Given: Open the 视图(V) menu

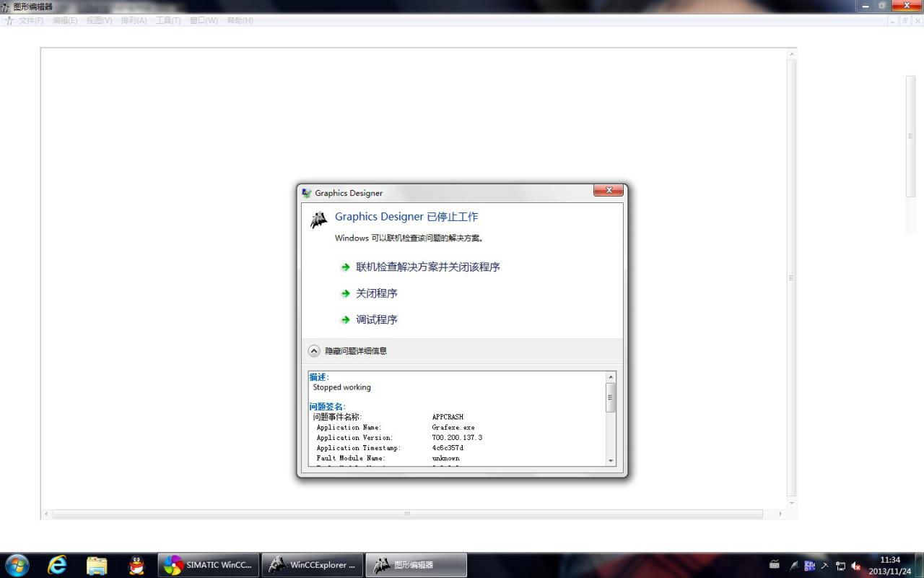Looking at the screenshot, I should (x=100, y=20).
